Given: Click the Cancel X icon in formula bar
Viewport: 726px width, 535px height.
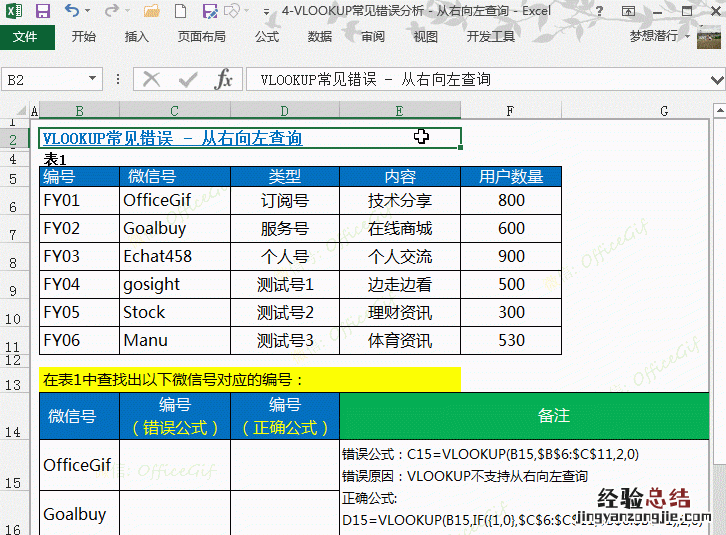Looking at the screenshot, I should [x=152, y=79].
